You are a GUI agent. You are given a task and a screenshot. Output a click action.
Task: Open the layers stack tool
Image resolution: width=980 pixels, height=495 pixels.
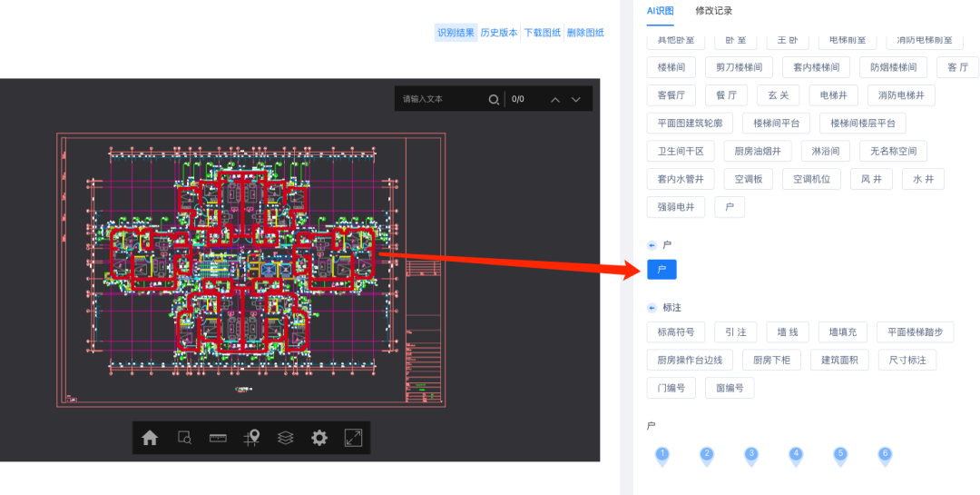[286, 438]
